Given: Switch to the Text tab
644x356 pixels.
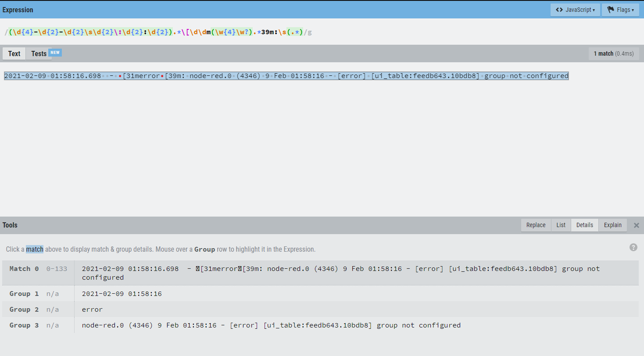Looking at the screenshot, I should tap(14, 53).
